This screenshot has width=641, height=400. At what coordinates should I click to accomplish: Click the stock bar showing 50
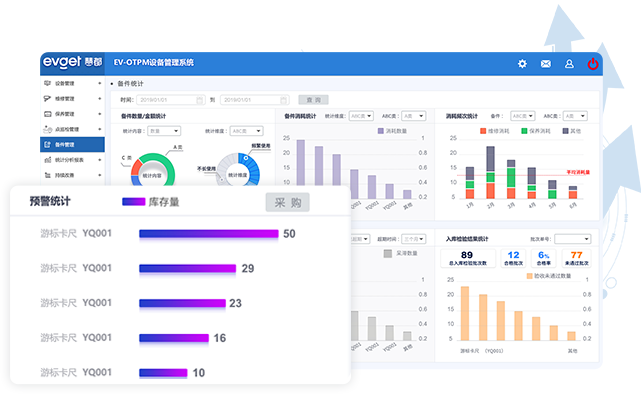[208, 234]
